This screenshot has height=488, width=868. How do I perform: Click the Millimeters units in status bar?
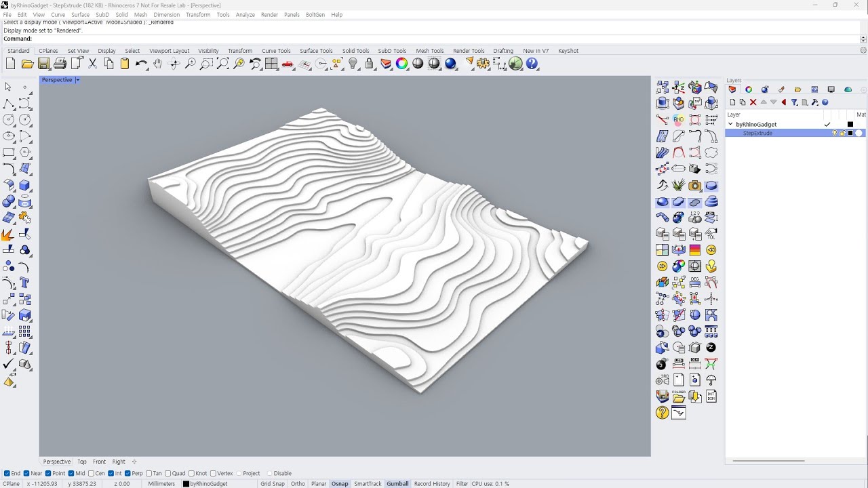coord(161,484)
